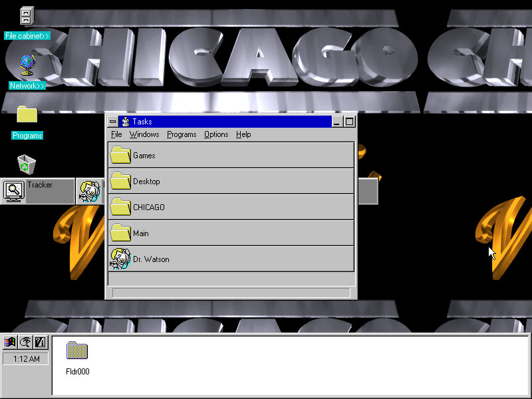Select the Main task entry
Image resolution: width=532 pixels, height=399 pixels.
point(231,233)
